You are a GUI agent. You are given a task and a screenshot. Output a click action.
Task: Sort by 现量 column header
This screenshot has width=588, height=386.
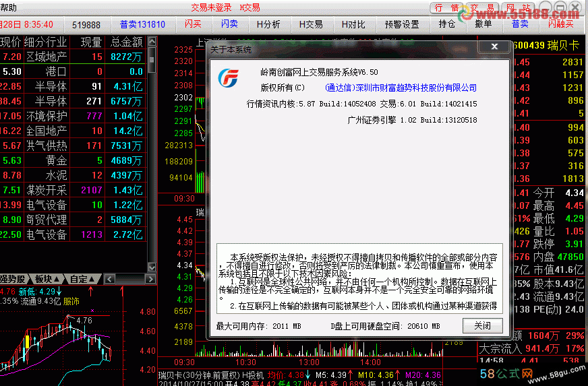91,42
